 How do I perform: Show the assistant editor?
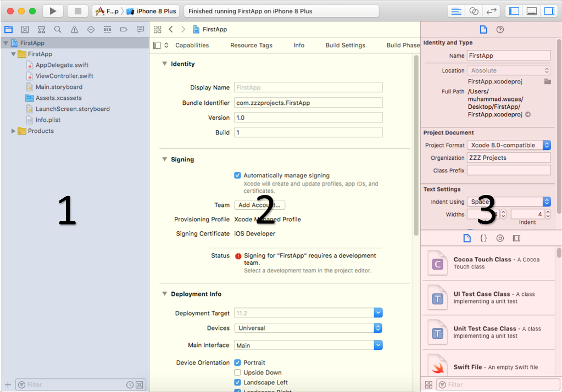(474, 11)
